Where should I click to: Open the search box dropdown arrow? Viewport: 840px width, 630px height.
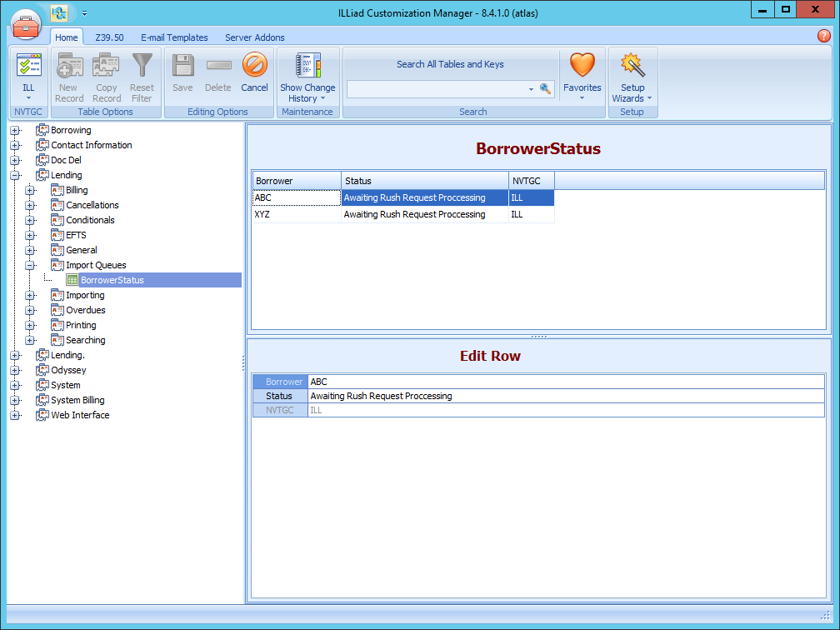[x=531, y=89]
